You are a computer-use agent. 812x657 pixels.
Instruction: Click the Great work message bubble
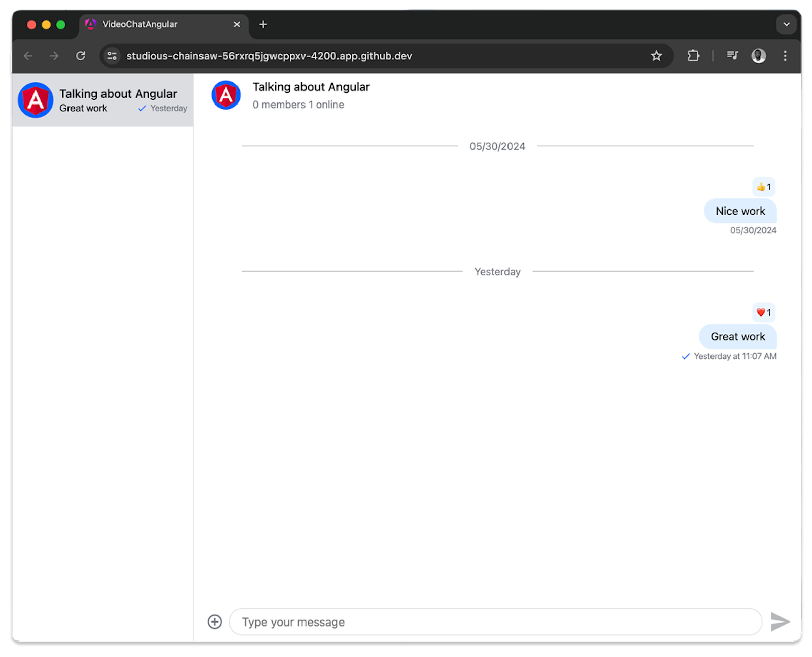tap(737, 336)
